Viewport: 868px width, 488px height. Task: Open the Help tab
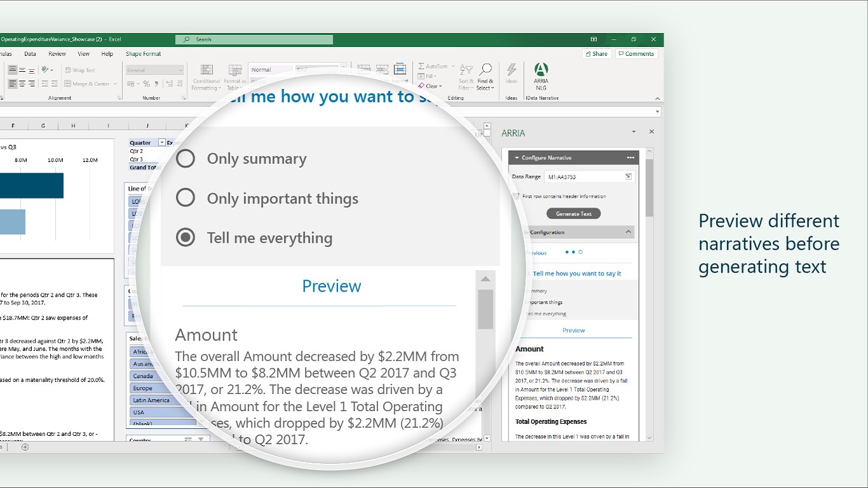(107, 54)
